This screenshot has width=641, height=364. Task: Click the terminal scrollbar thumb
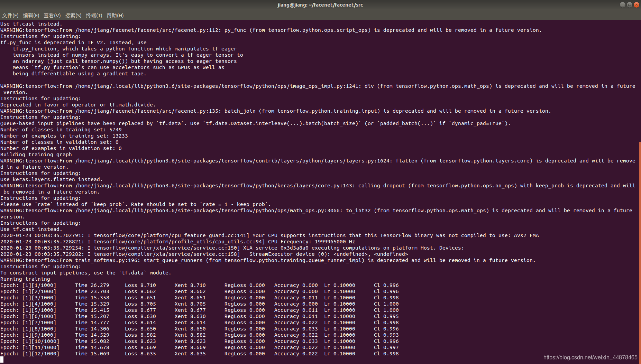(x=640, y=252)
